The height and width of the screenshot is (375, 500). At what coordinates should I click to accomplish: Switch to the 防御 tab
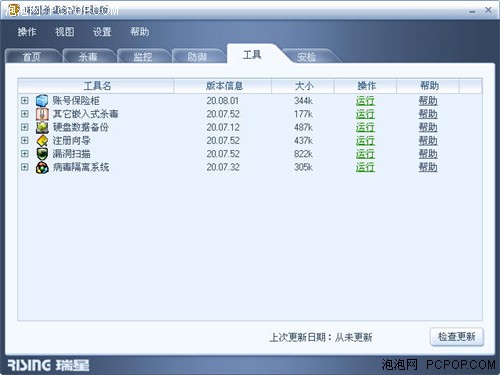(197, 56)
